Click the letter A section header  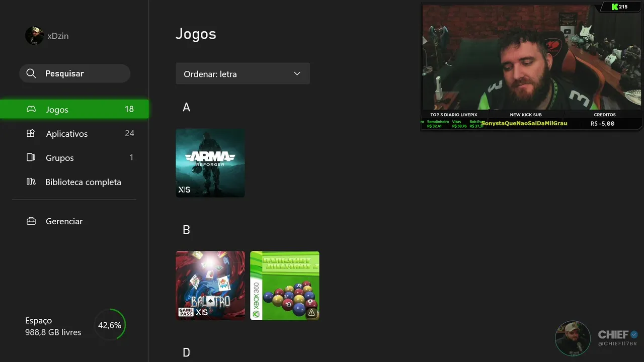tap(186, 107)
